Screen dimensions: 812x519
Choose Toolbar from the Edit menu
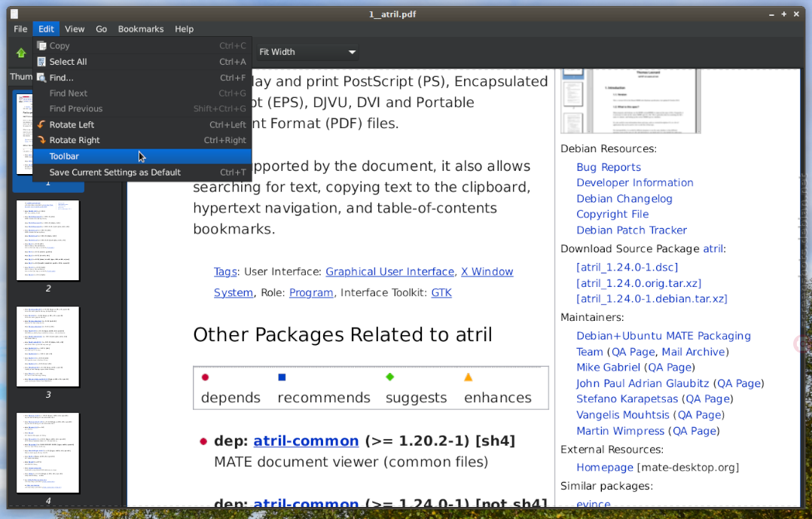coord(142,156)
